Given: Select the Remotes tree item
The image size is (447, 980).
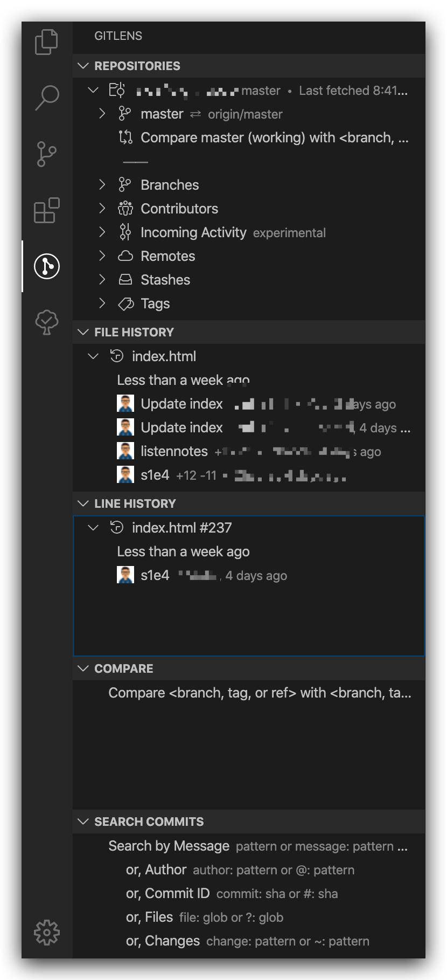Looking at the screenshot, I should coord(167,256).
